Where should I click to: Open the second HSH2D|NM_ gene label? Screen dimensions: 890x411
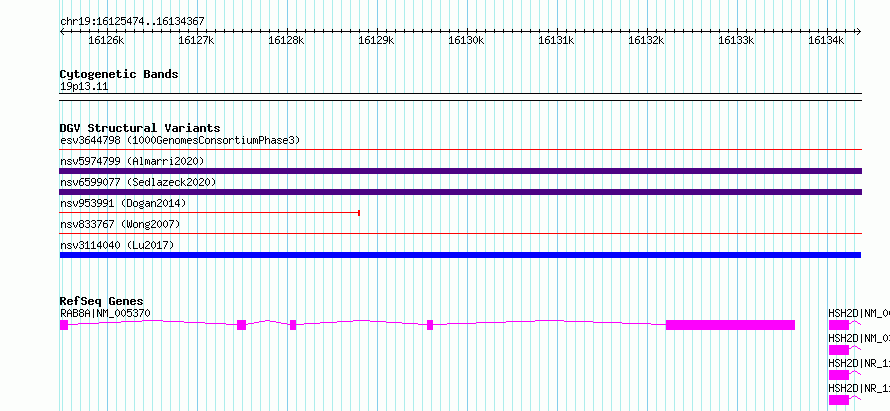point(859,338)
